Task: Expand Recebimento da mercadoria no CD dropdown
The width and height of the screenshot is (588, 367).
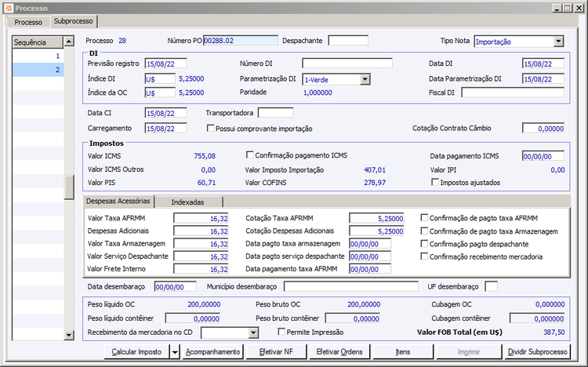Action: tap(252, 332)
